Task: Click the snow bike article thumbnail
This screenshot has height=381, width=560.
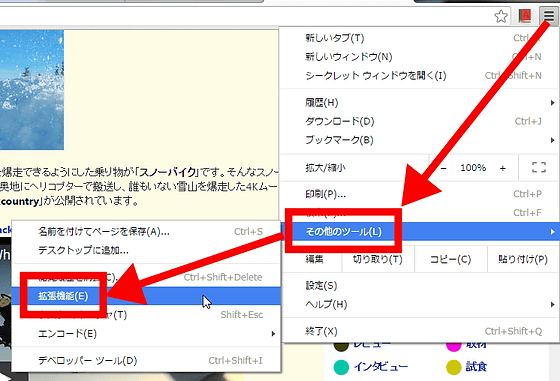Action: [x=32, y=90]
